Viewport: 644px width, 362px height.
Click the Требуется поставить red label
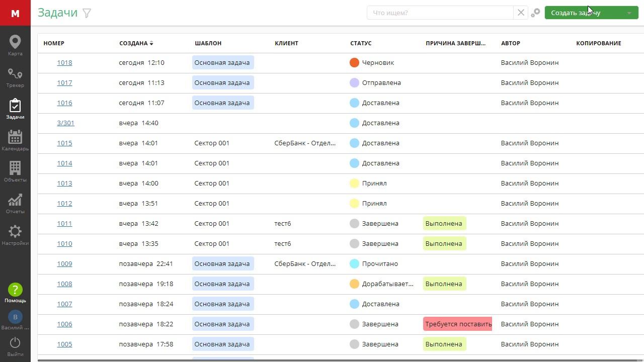(457, 324)
